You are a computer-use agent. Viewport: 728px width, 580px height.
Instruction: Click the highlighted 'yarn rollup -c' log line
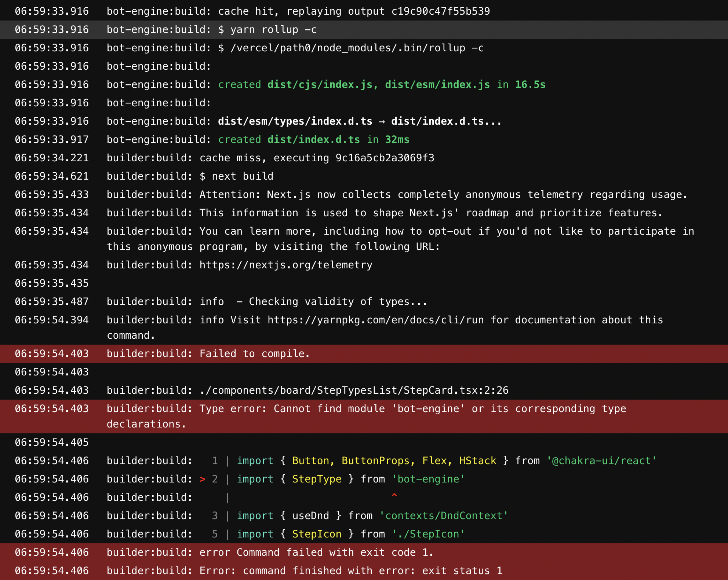click(x=273, y=30)
